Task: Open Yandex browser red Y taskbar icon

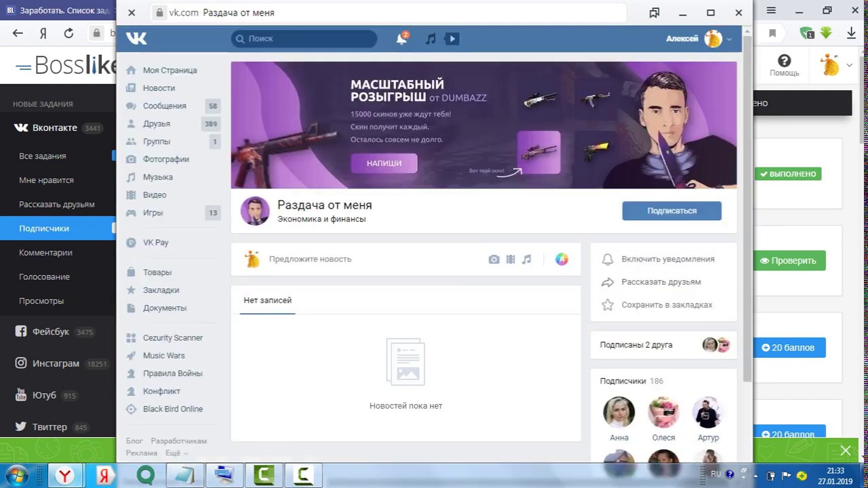Action: (x=64, y=475)
